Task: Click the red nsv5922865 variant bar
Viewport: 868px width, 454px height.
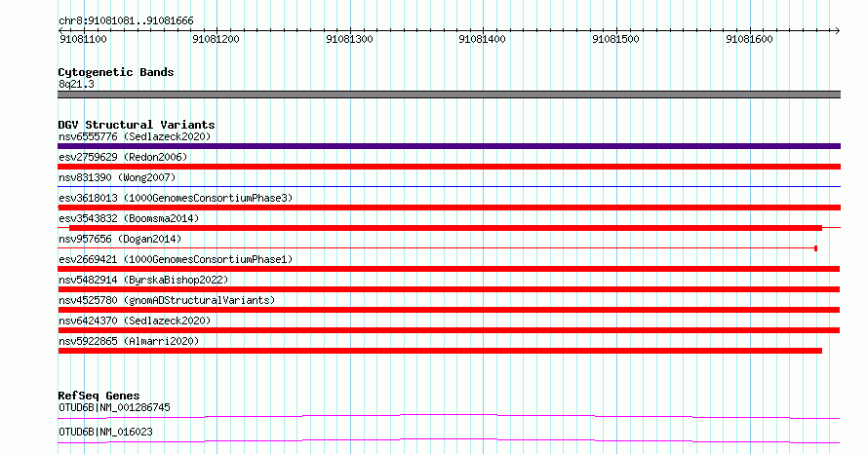Action: 440,351
